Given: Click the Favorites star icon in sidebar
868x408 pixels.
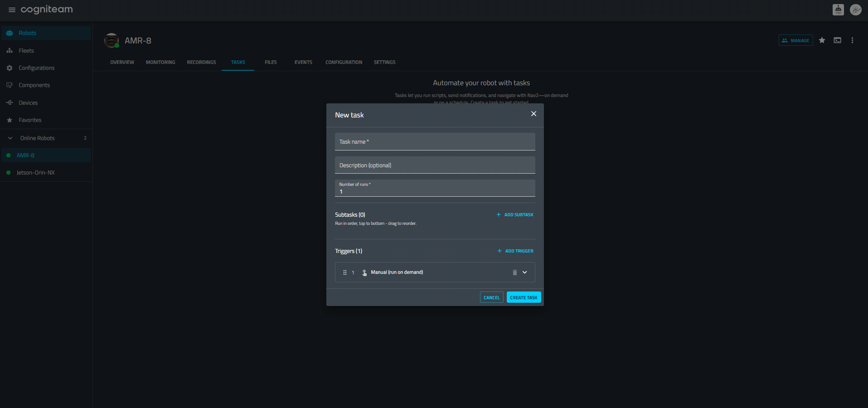Looking at the screenshot, I should pyautogui.click(x=10, y=120).
